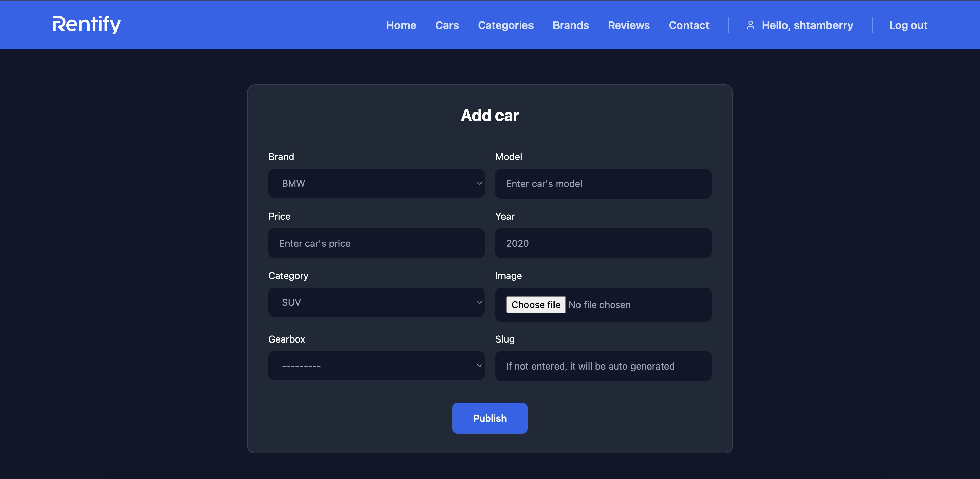980x479 pixels.
Task: Click the Log out link
Action: coord(908,25)
